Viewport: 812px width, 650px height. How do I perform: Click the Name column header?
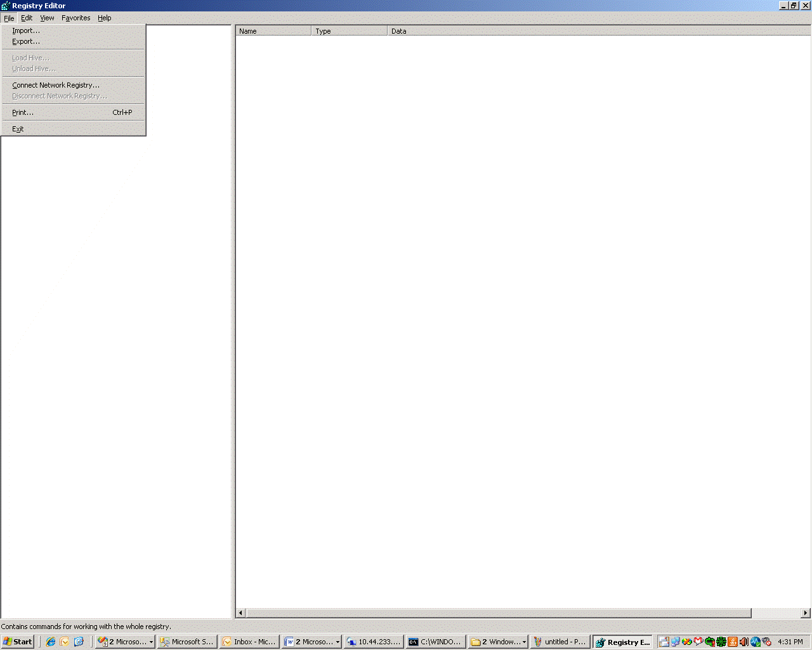(273, 31)
